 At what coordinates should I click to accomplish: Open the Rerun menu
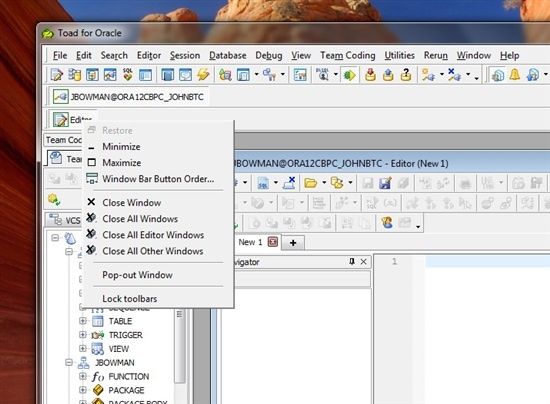[x=436, y=55]
